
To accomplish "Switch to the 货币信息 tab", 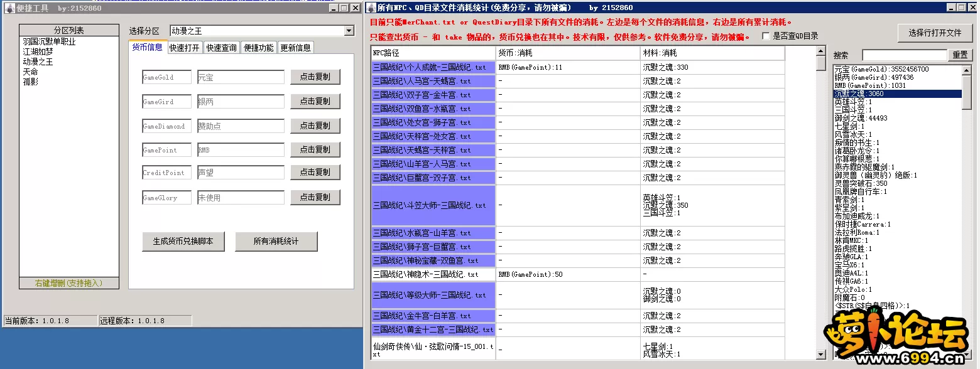I will click(147, 47).
